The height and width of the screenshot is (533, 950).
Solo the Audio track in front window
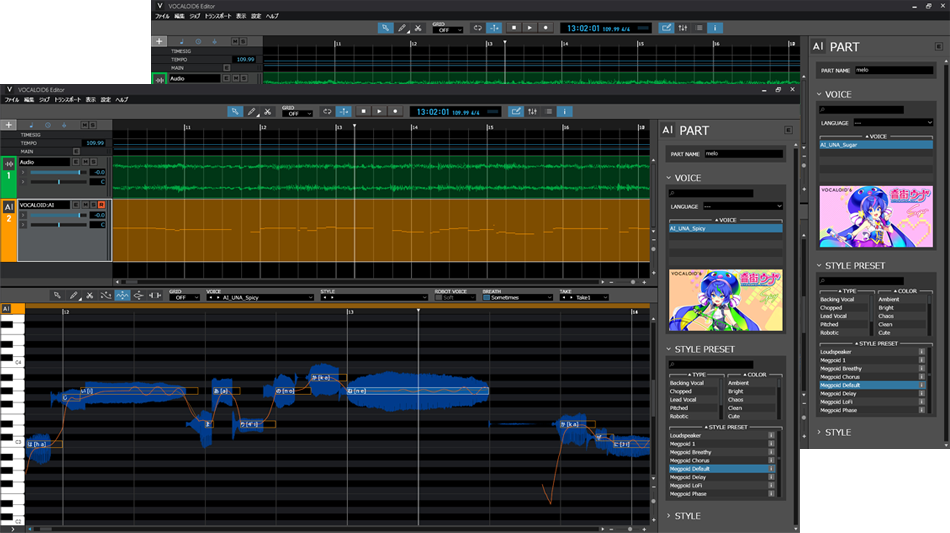pos(93,162)
